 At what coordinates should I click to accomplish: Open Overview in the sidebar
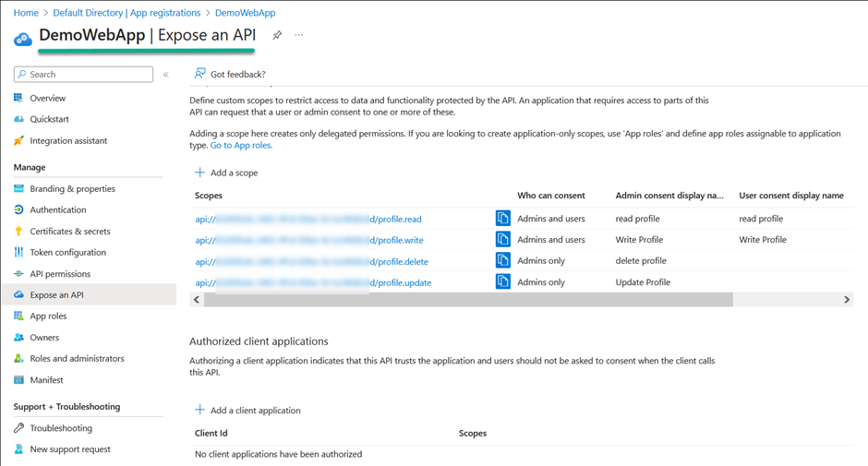coord(48,98)
